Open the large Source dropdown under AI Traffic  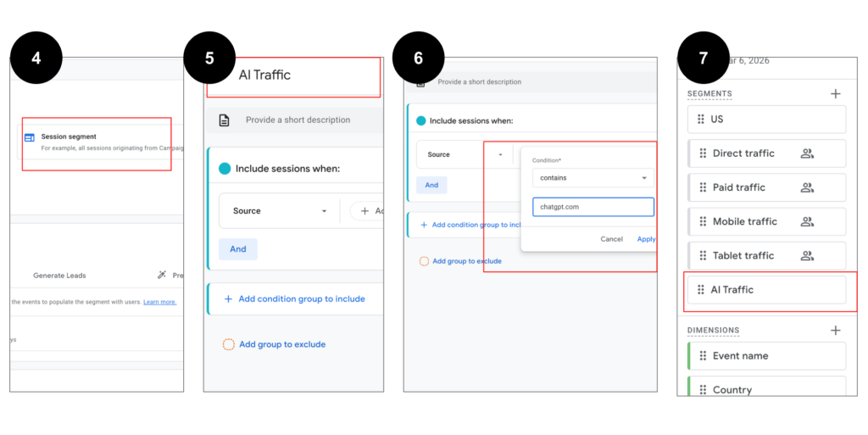280,211
